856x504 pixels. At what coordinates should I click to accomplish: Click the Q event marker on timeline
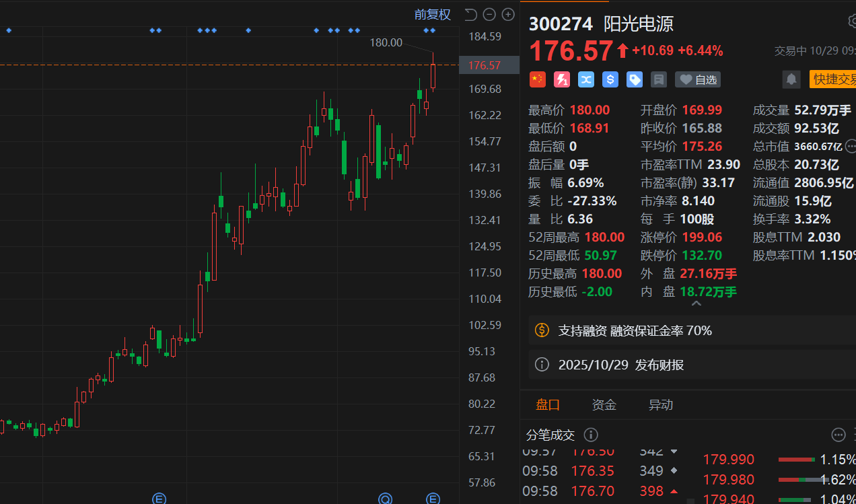385,499
